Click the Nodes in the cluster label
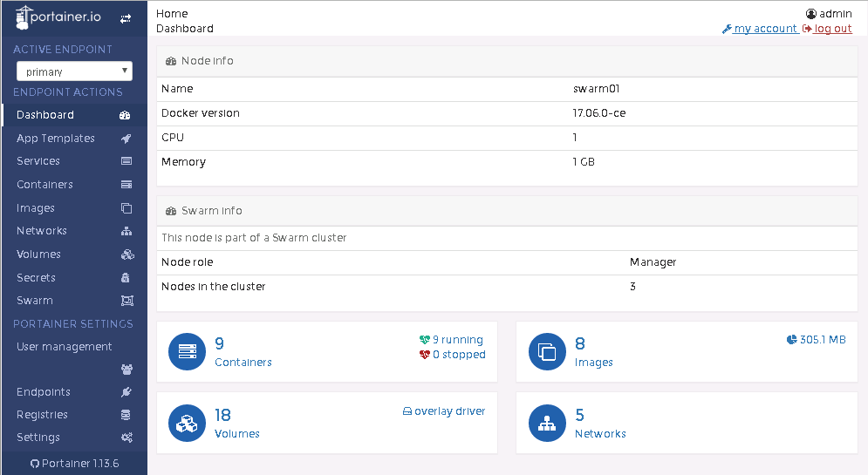This screenshot has width=868, height=475. pyautogui.click(x=213, y=287)
